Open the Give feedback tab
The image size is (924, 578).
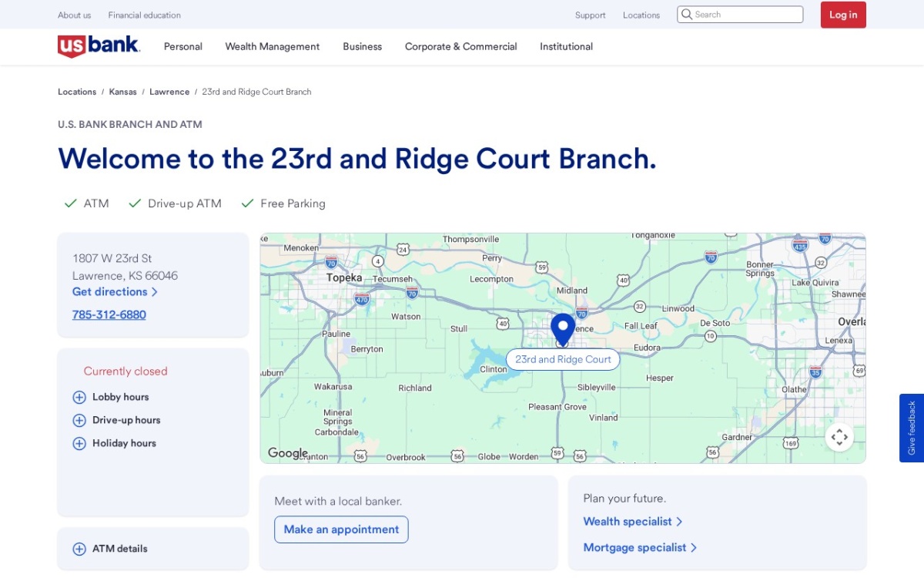pyautogui.click(x=912, y=428)
